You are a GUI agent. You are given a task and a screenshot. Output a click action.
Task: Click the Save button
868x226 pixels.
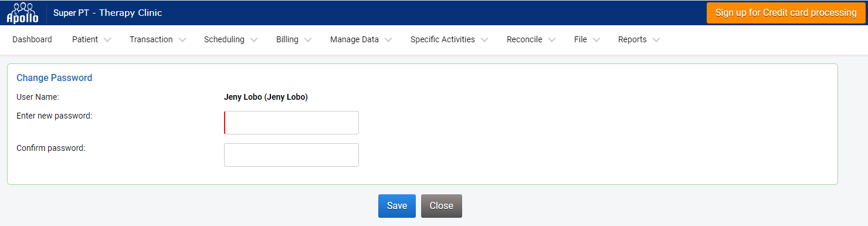tap(397, 206)
